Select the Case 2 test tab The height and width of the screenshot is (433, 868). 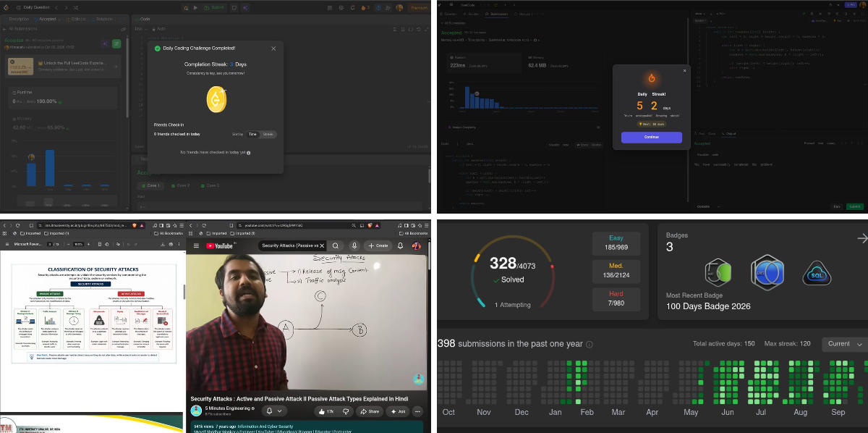click(x=182, y=185)
